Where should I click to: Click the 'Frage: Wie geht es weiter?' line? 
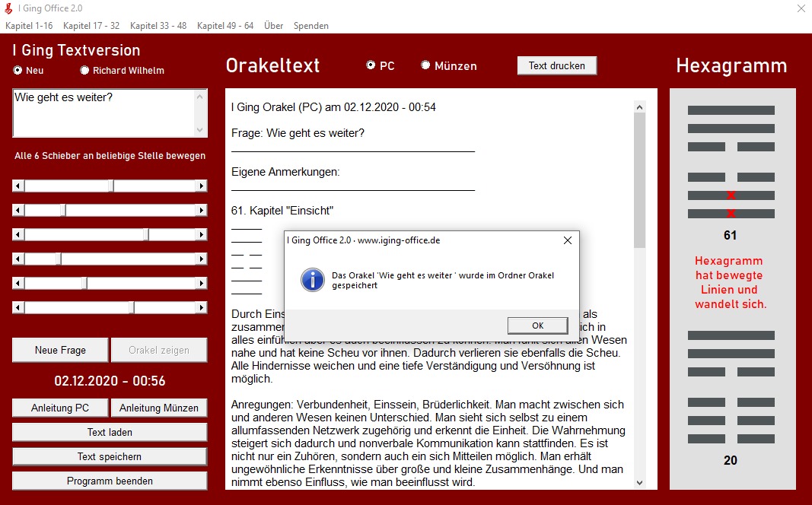298,133
